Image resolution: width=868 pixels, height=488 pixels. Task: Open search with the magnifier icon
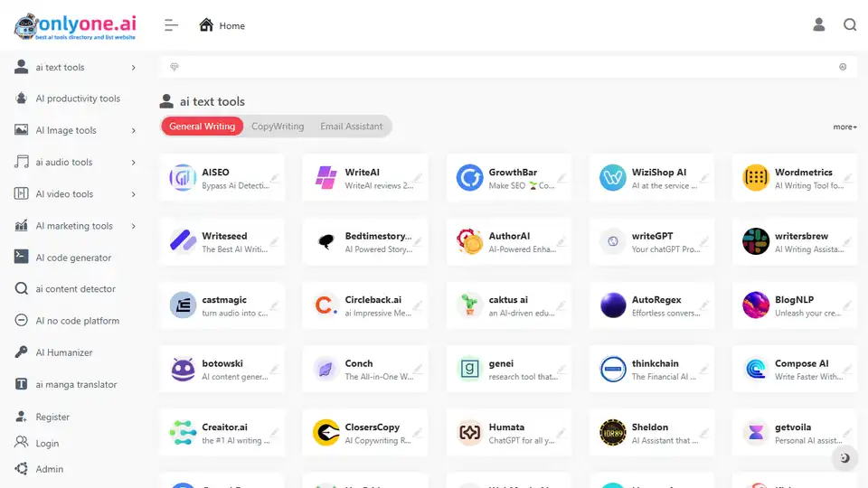pyautogui.click(x=850, y=25)
